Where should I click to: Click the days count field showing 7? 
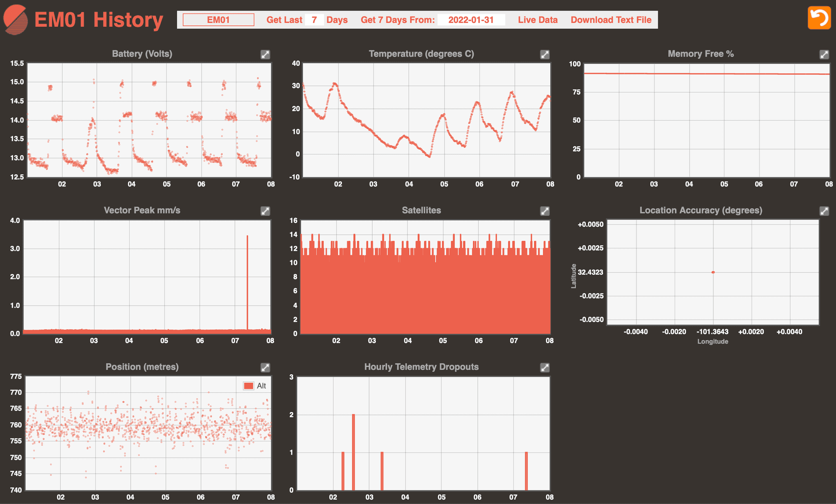[314, 20]
